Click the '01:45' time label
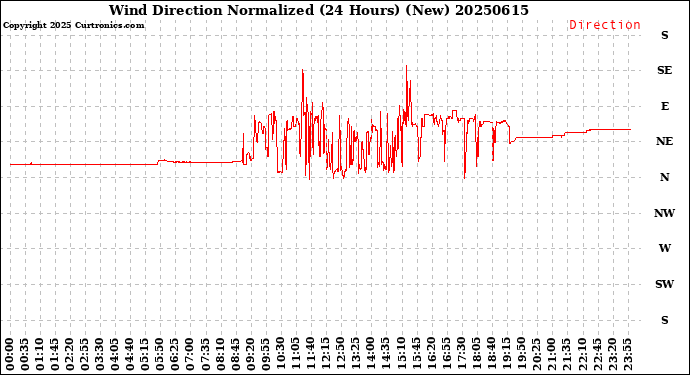The image size is (690, 375). point(55,354)
